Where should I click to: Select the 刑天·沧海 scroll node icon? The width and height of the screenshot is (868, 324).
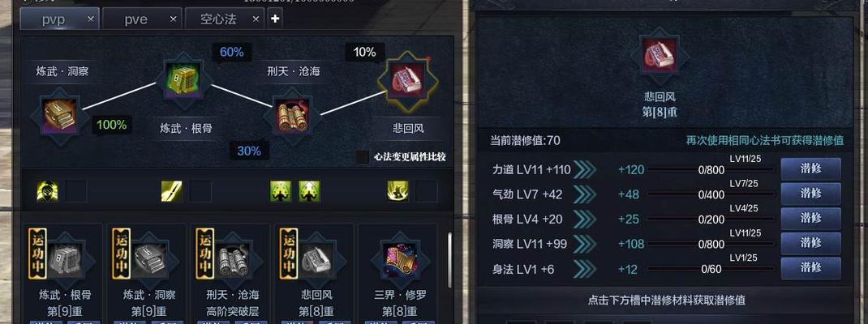tap(292, 116)
